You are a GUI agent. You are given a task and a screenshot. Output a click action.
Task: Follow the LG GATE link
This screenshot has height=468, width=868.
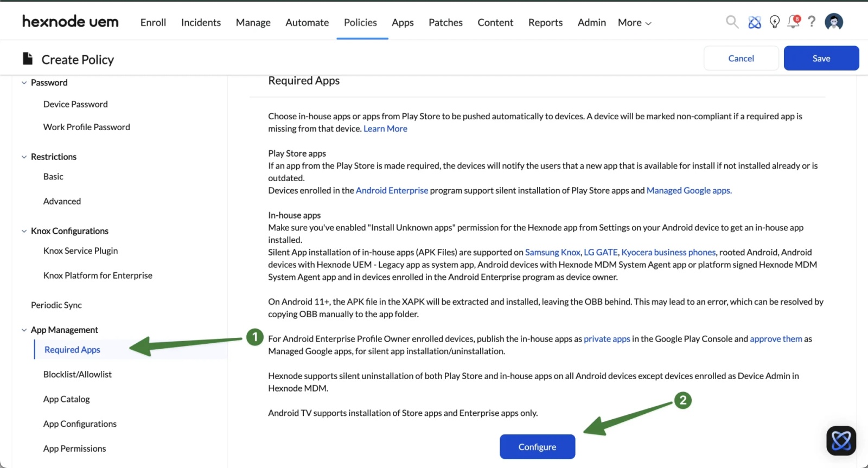[x=601, y=252]
